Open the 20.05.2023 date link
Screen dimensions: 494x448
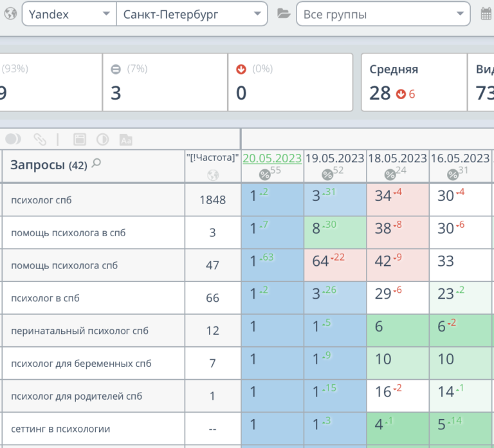272,158
